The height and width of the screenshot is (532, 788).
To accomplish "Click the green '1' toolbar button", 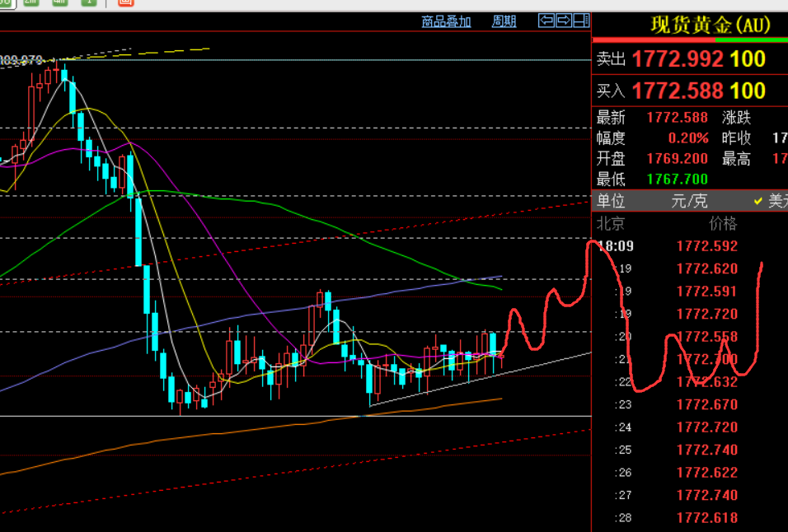I will (88, 2).
